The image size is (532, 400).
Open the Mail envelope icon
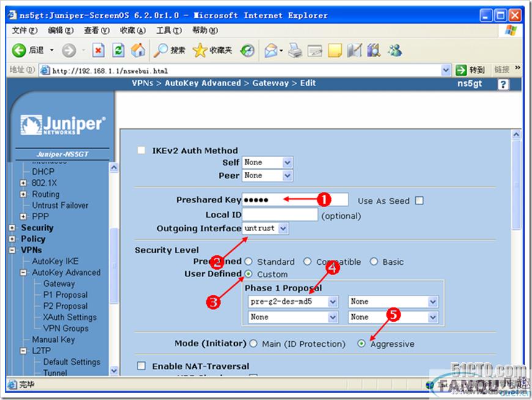click(x=271, y=51)
